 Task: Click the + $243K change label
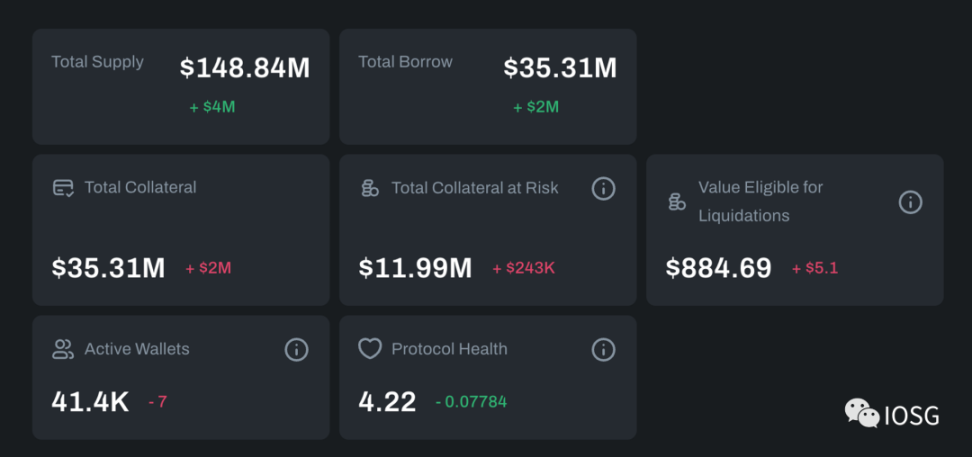click(524, 268)
